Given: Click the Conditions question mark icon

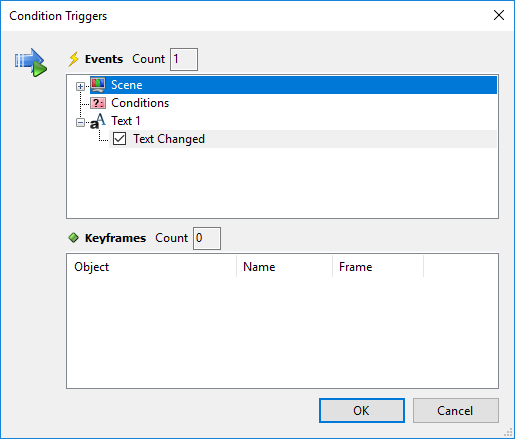Looking at the screenshot, I should pos(98,103).
